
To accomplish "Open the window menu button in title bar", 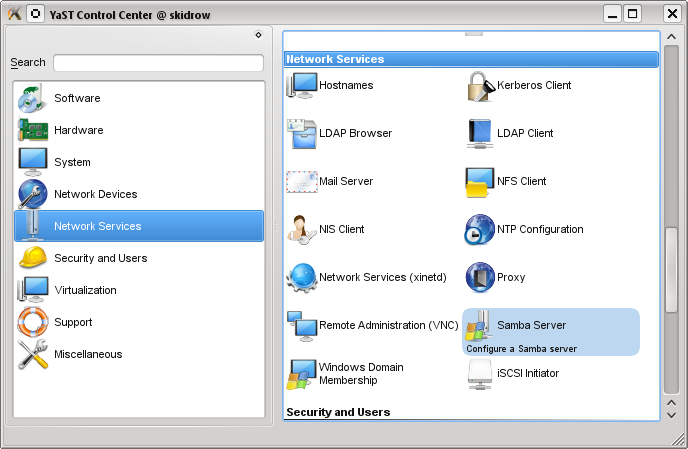I will pyautogui.click(x=36, y=14).
